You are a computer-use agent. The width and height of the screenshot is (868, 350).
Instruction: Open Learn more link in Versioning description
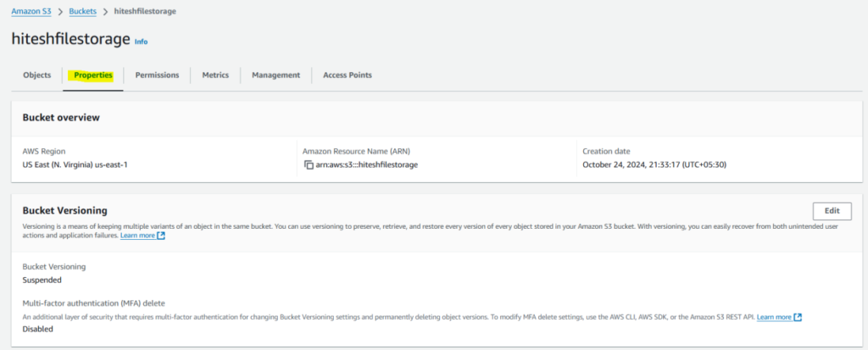pos(137,236)
